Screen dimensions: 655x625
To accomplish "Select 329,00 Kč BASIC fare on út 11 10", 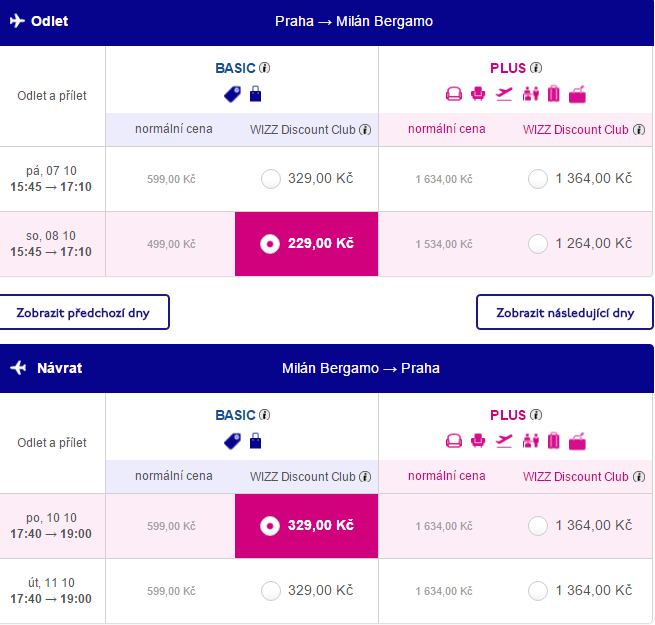I will pos(271,591).
